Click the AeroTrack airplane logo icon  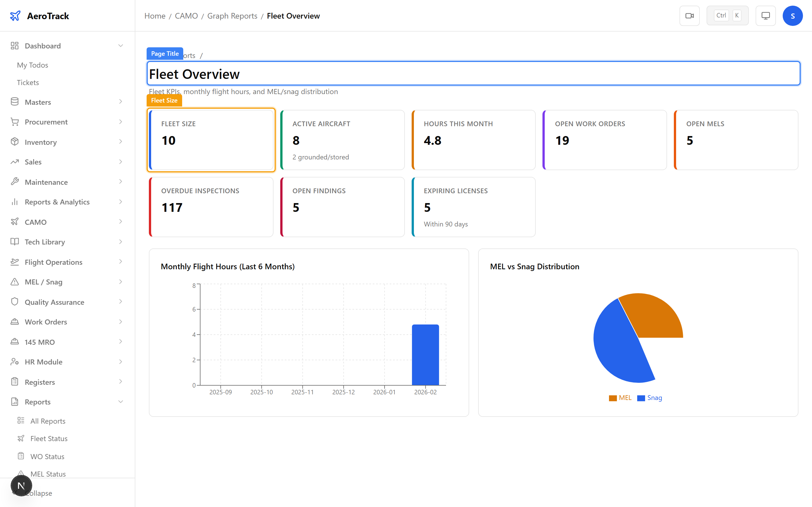pos(15,16)
